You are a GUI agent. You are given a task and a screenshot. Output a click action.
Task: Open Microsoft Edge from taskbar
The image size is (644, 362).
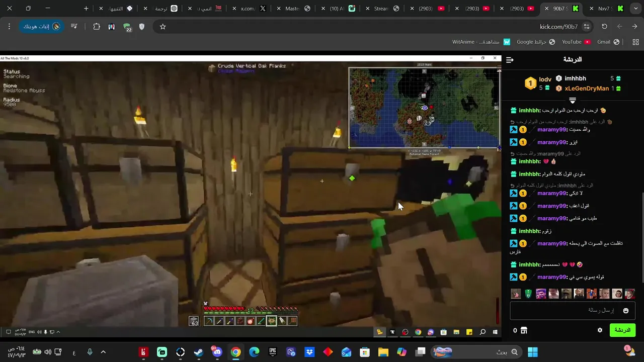click(x=254, y=352)
